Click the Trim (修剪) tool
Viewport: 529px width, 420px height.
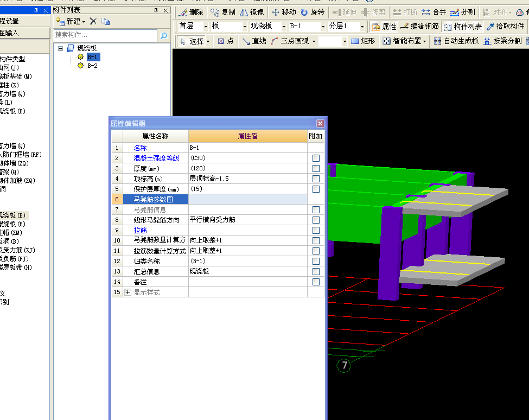click(373, 12)
